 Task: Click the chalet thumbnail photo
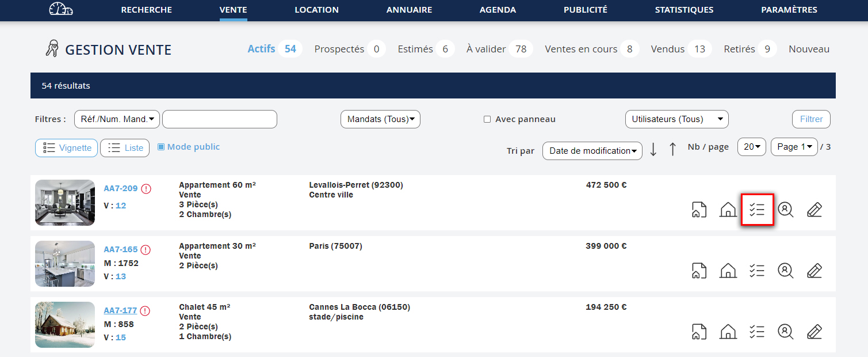pos(65,325)
